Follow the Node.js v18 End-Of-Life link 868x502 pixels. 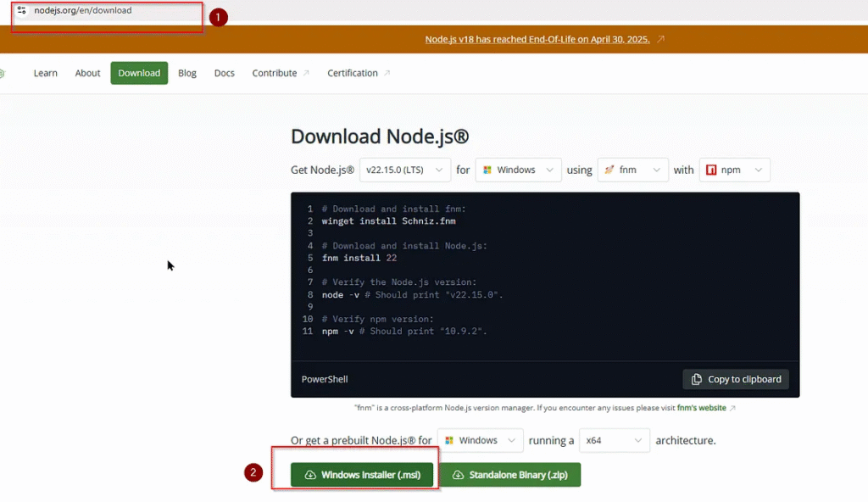[x=537, y=39]
